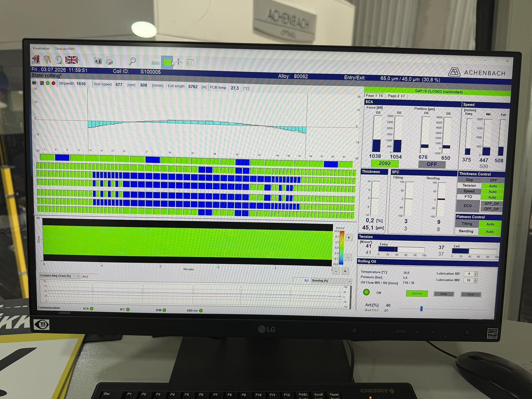The width and height of the screenshot is (532, 399).
Task: Click the Rolling Oil green ON indicator
Action: click(x=366, y=292)
